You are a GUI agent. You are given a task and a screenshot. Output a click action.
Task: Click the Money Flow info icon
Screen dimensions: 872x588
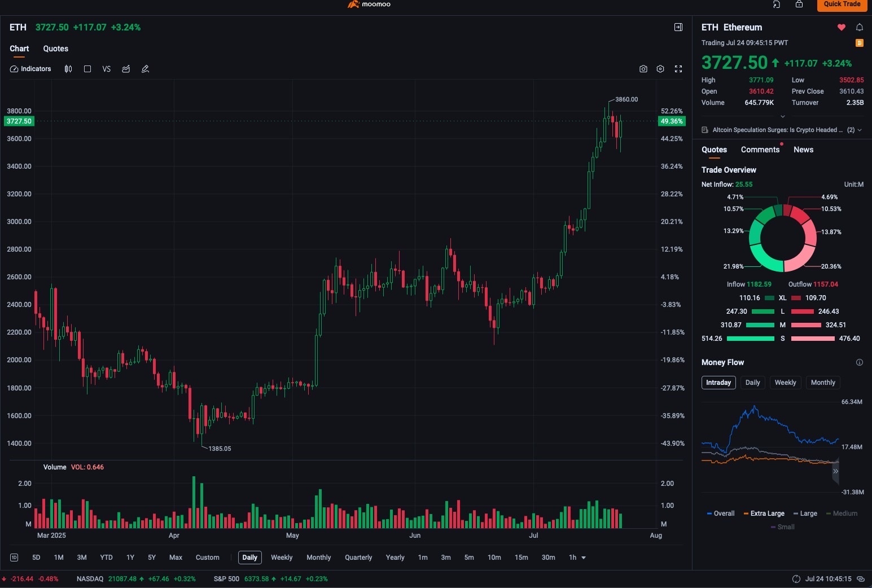[x=859, y=362]
